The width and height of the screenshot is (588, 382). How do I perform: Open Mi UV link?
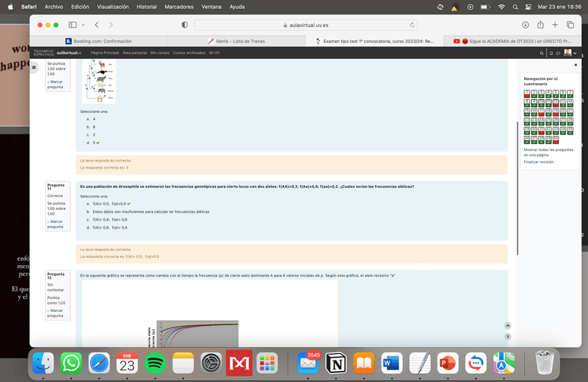coord(214,53)
